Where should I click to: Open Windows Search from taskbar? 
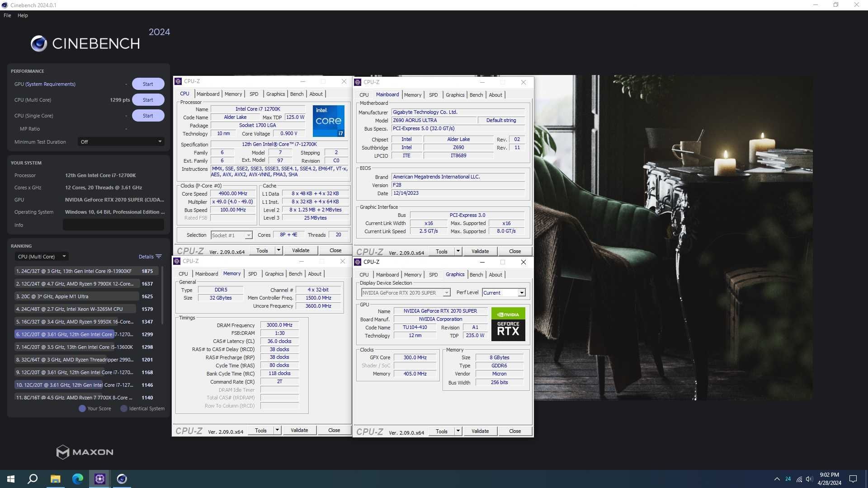coord(33,479)
